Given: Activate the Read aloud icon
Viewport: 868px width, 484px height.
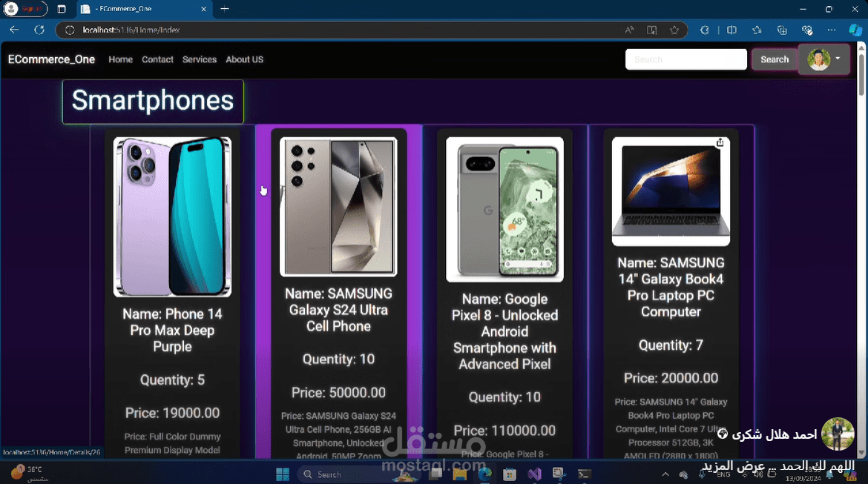Looking at the screenshot, I should pyautogui.click(x=629, y=30).
